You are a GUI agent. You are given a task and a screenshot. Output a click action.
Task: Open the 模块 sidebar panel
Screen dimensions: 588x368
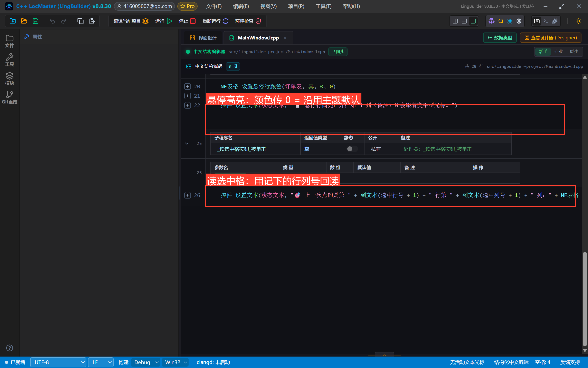pos(9,79)
